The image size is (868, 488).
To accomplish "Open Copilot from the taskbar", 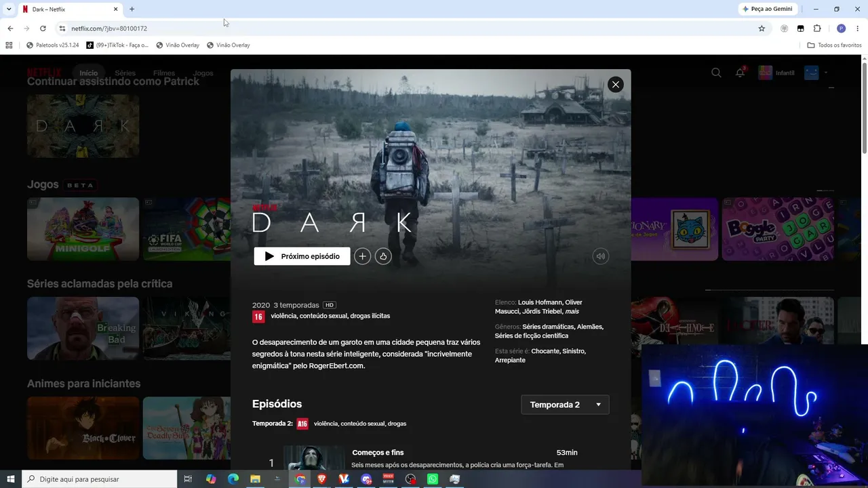I will click(211, 479).
